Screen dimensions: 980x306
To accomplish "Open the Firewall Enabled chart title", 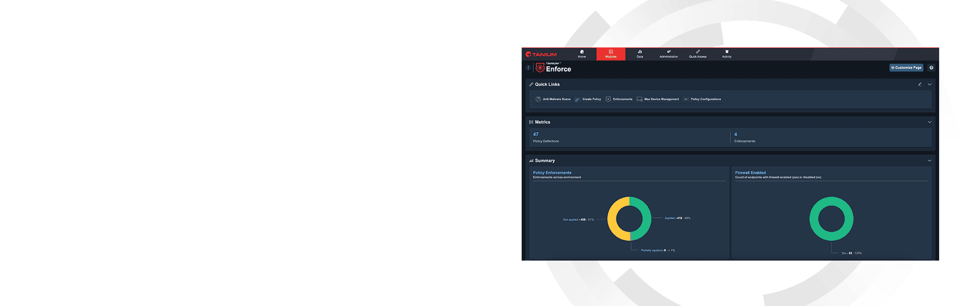I will (x=750, y=172).
